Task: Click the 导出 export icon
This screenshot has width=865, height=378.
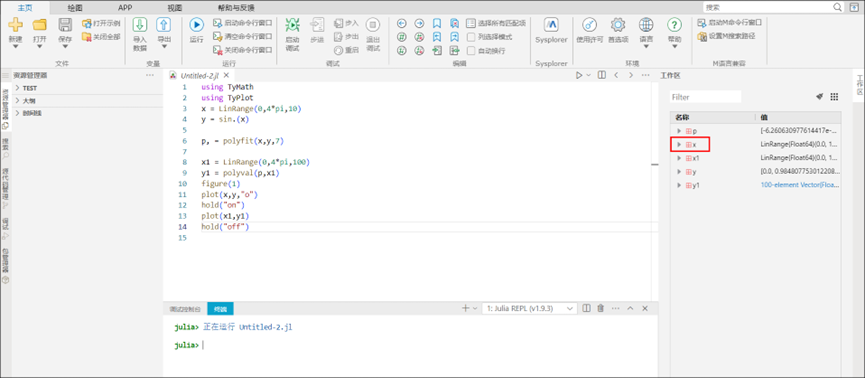Action: [x=164, y=24]
